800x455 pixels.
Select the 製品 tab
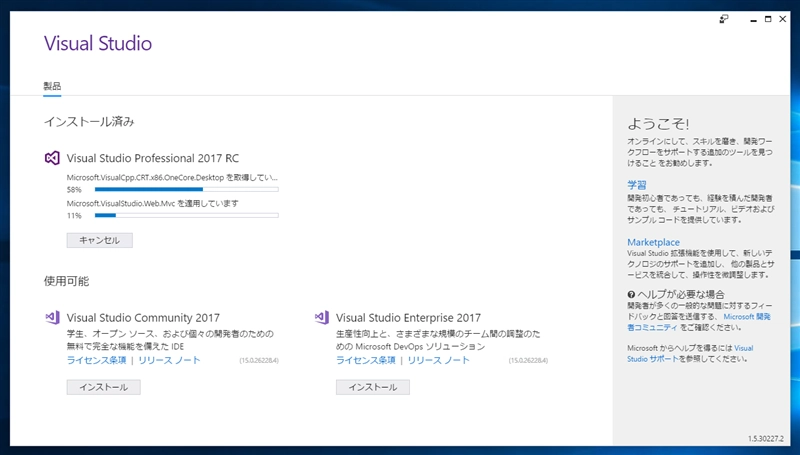point(52,86)
